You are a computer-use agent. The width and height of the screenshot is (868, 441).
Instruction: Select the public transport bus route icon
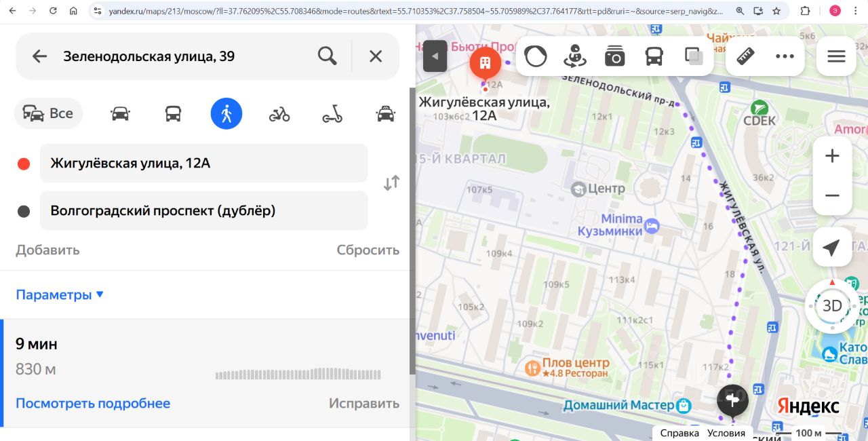click(x=173, y=113)
